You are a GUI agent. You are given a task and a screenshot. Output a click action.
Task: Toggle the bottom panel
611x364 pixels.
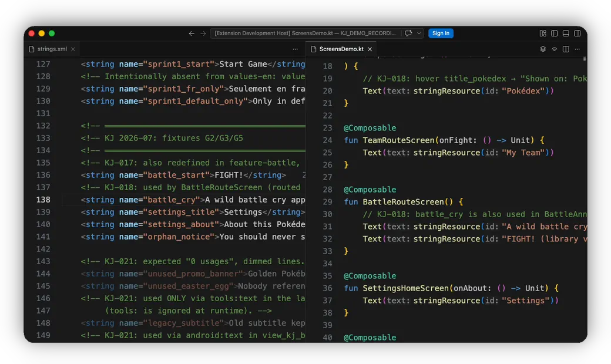click(x=566, y=33)
